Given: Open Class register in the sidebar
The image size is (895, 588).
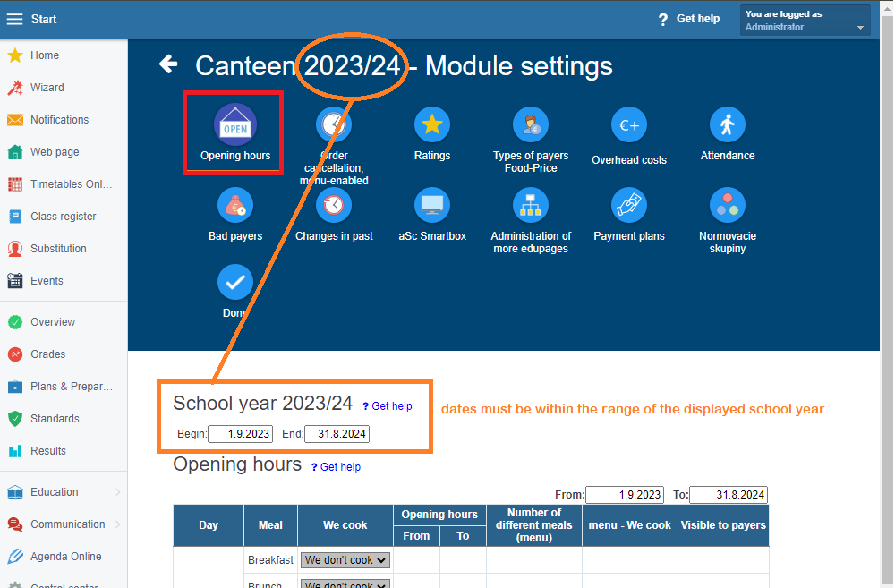Looking at the screenshot, I should click(x=64, y=217).
